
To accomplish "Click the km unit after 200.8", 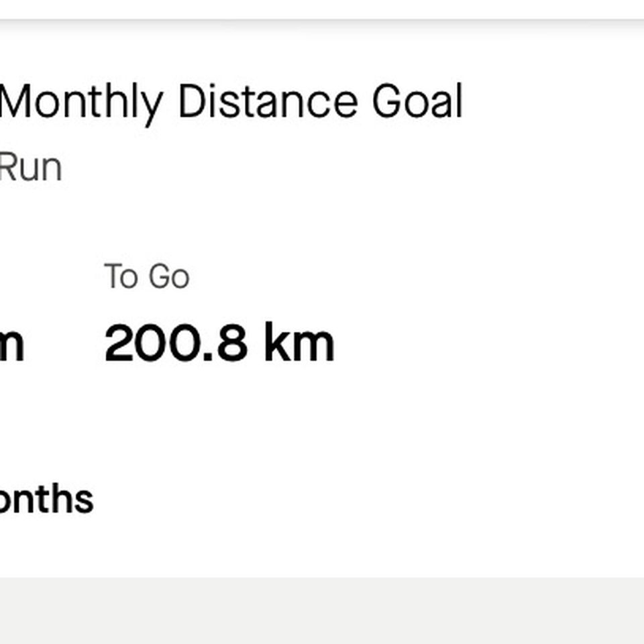I will [x=299, y=342].
